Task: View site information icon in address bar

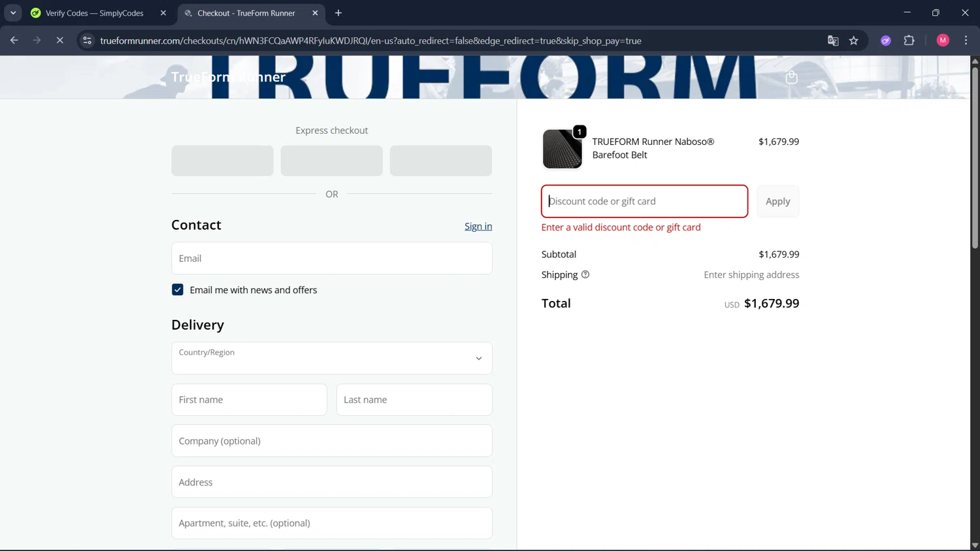Action: pos(87,40)
